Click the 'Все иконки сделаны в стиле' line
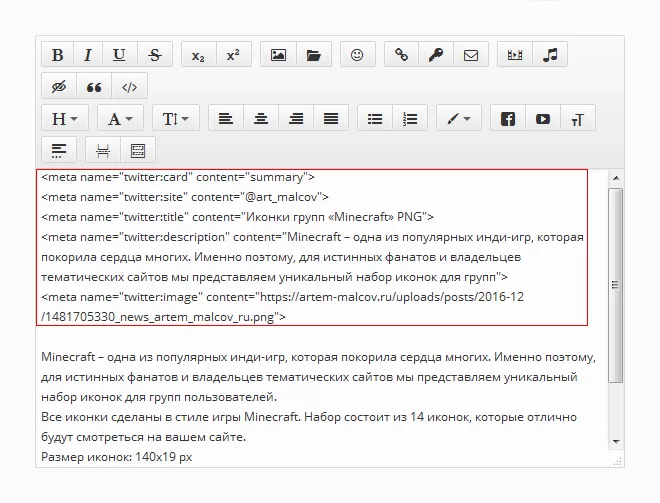The width and height of the screenshot is (660, 503). [x=309, y=417]
